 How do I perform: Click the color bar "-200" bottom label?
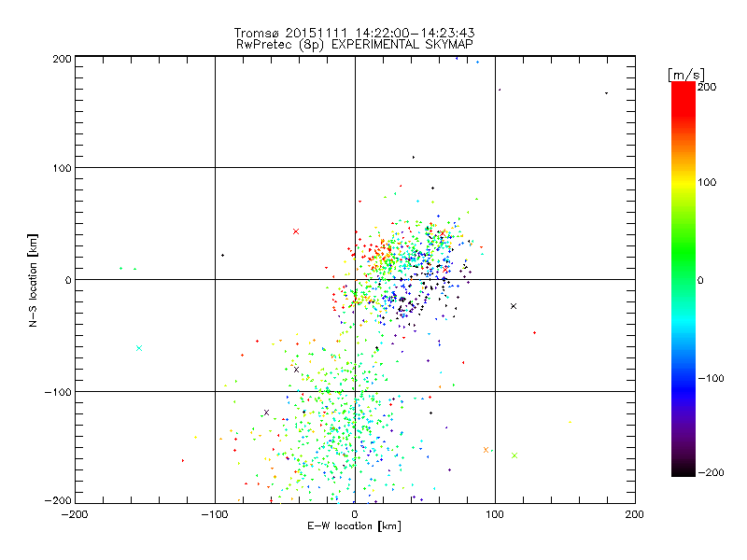click(x=711, y=472)
